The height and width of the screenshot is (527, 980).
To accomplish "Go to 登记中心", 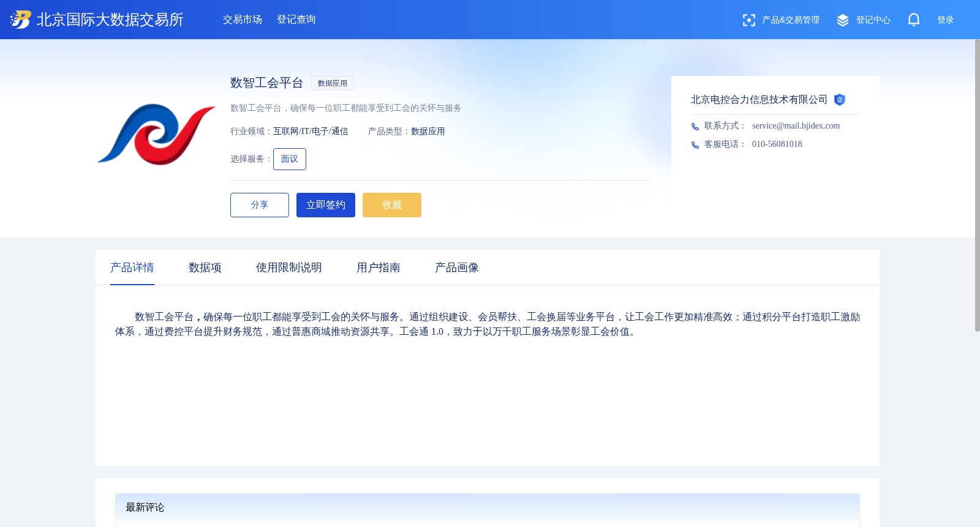I will coord(873,20).
